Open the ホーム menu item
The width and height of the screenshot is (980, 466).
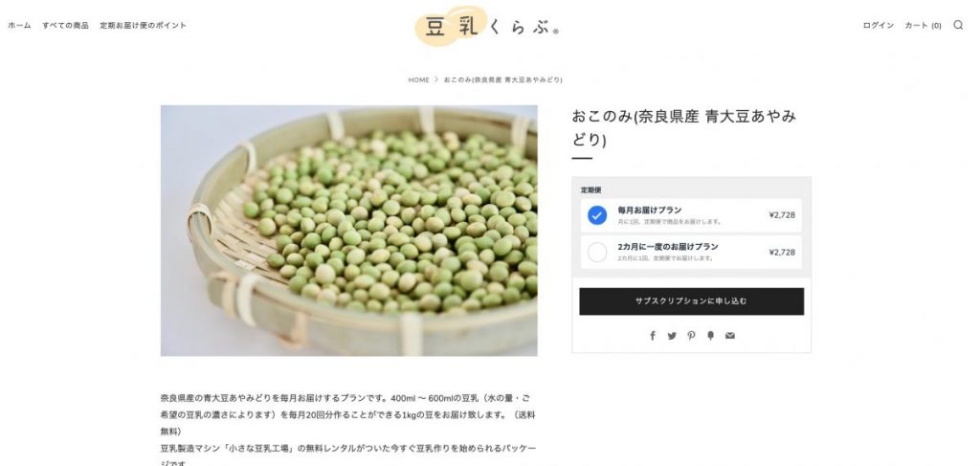coord(19,26)
